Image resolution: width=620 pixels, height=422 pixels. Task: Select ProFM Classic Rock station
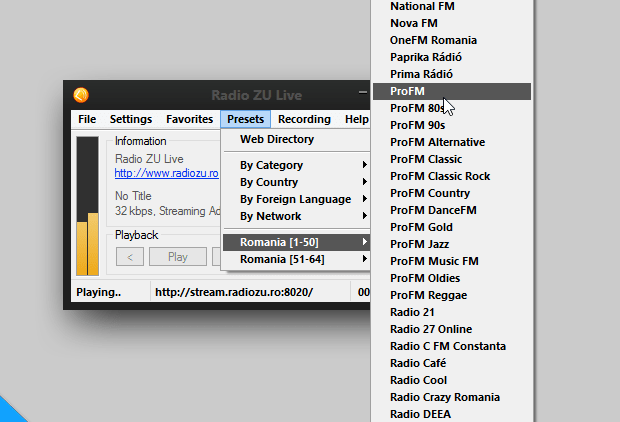click(x=440, y=176)
